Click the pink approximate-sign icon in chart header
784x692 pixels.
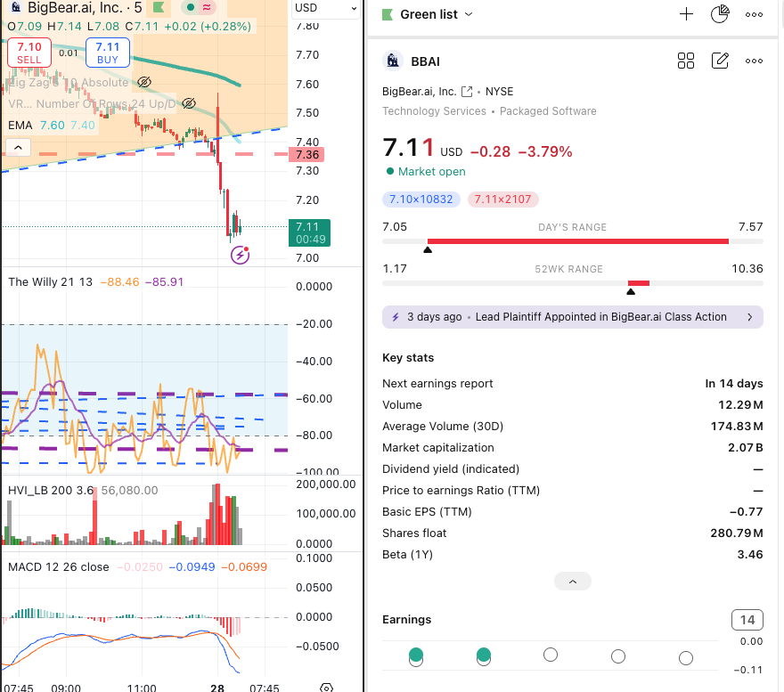point(206,7)
